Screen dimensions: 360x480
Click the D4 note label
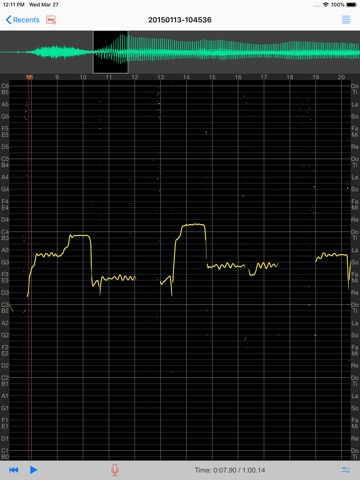pyautogui.click(x=5, y=220)
